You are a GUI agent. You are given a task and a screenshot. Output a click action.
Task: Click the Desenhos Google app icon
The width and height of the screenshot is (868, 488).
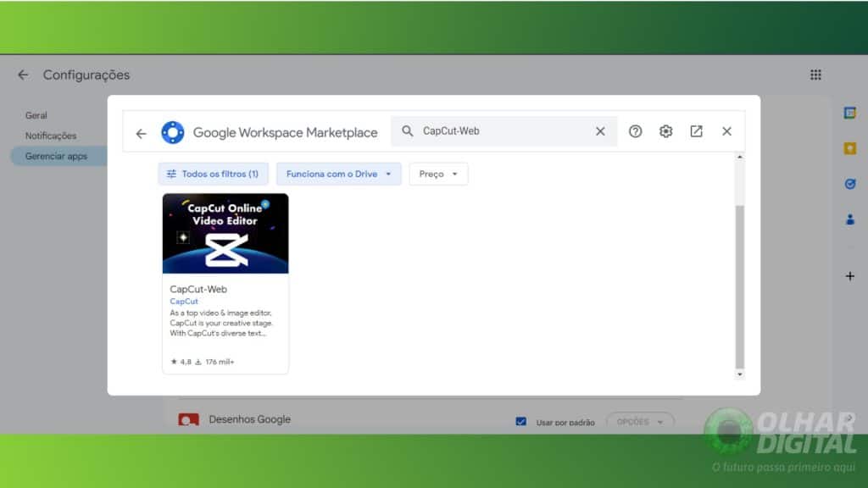tap(188, 419)
